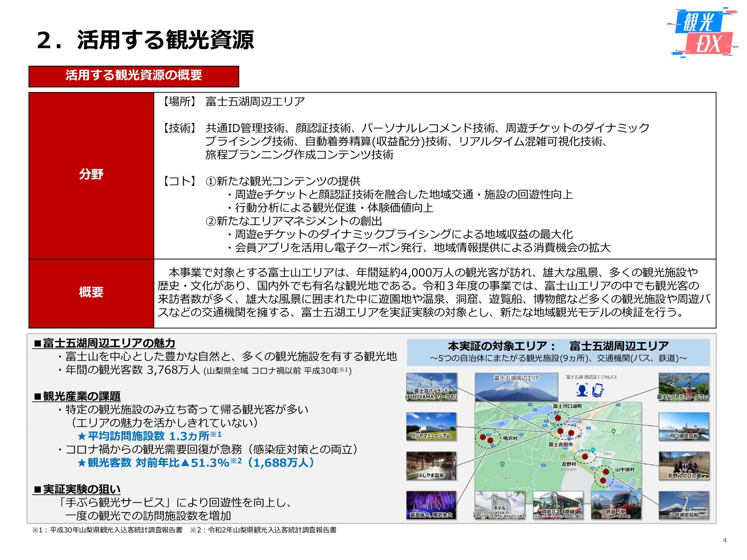
Task: Open the 富士山パノラマロープウェイ photo
Action: pyautogui.click(x=684, y=386)
